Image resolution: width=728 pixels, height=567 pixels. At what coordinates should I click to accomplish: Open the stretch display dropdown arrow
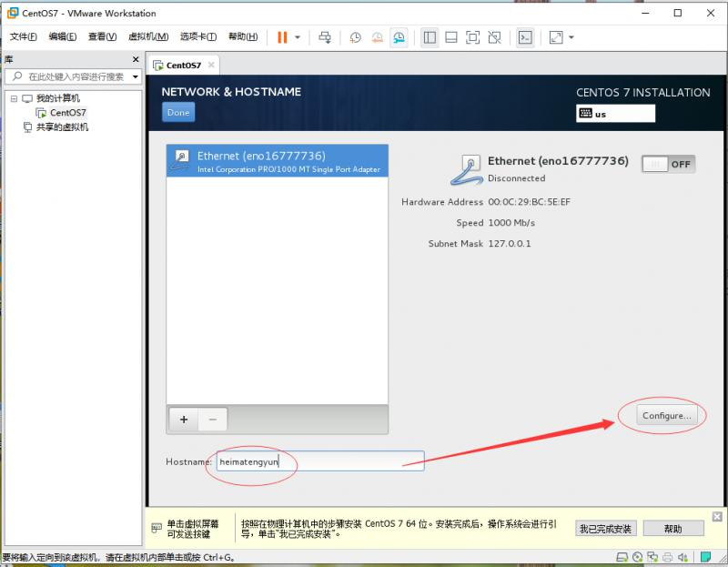pos(571,37)
